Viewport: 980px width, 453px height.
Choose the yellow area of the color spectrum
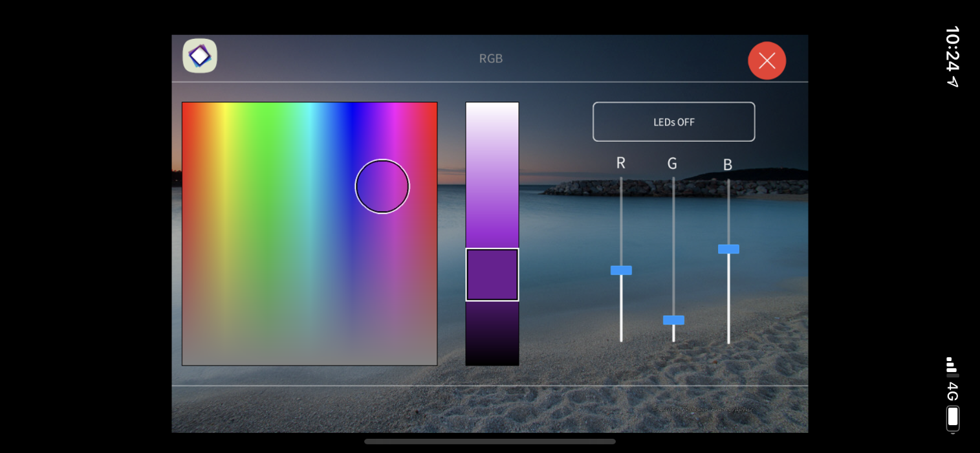click(x=223, y=116)
